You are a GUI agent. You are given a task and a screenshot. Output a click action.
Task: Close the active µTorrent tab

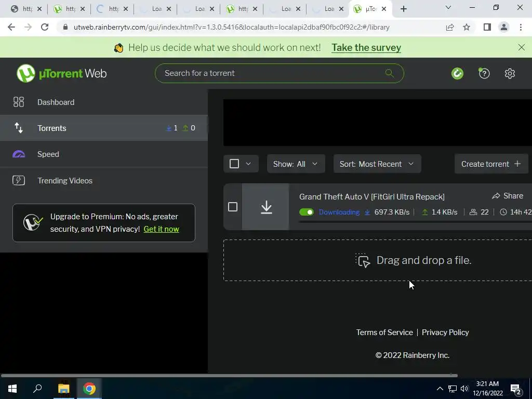pyautogui.click(x=384, y=9)
